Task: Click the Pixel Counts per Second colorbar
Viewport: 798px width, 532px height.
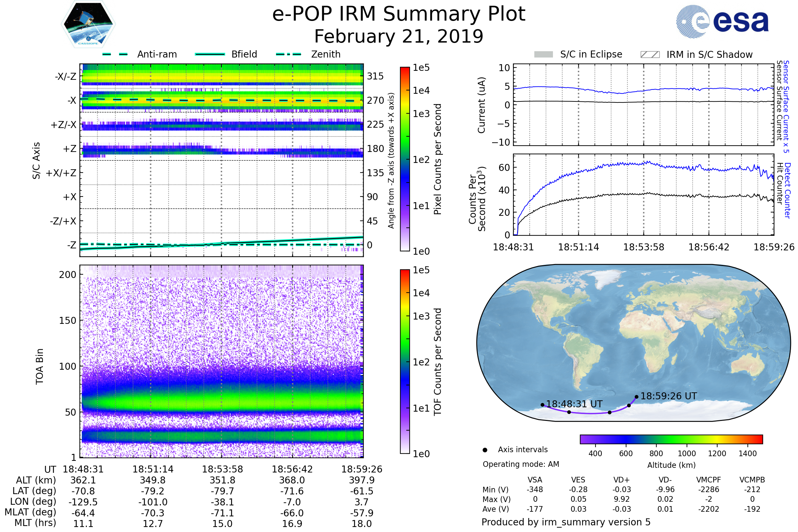Action: (405, 159)
